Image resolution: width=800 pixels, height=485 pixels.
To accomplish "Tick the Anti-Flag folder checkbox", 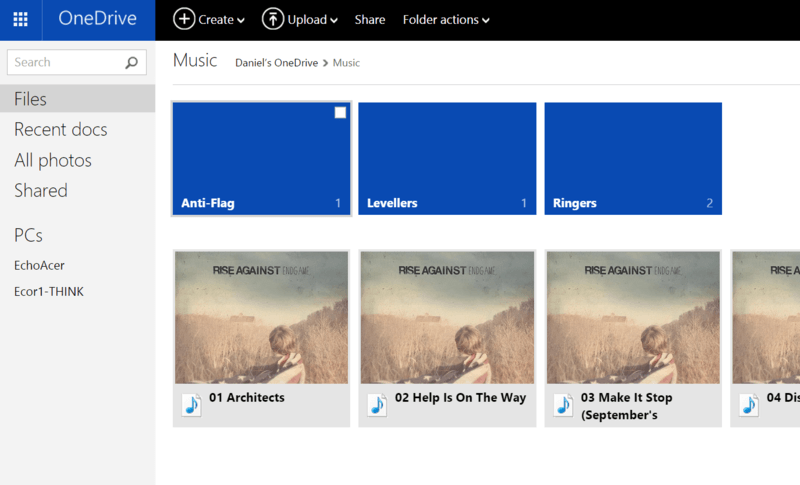I will [x=340, y=113].
